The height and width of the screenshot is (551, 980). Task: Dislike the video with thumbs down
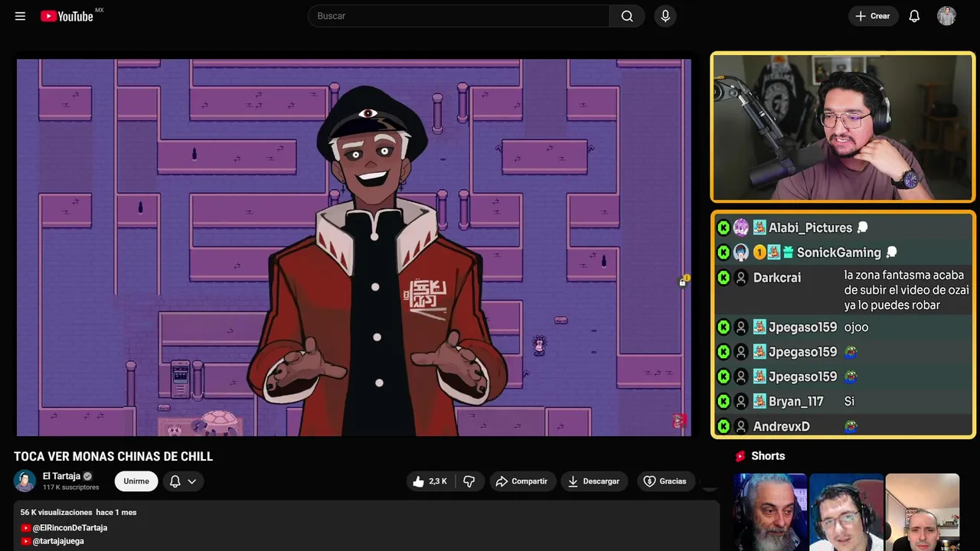tap(469, 481)
